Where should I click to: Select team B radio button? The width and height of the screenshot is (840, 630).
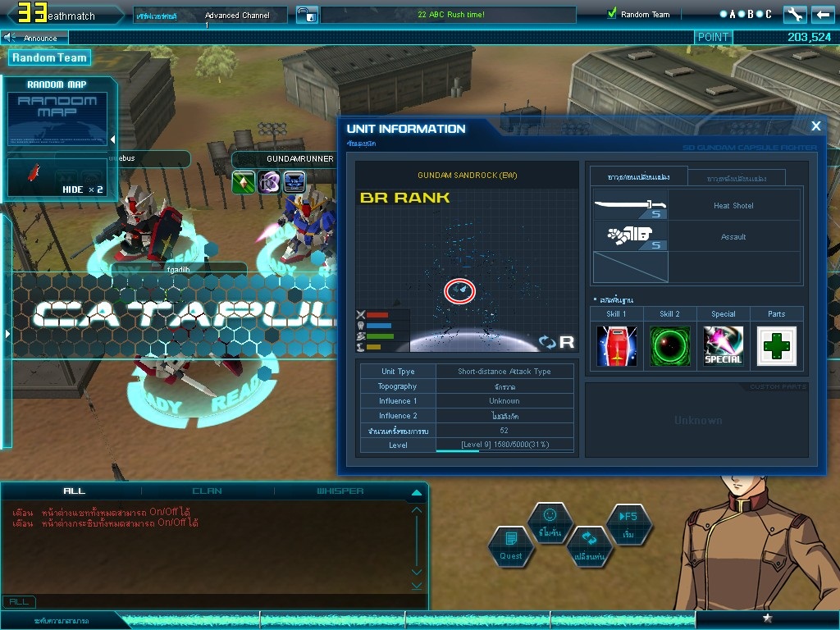point(742,14)
